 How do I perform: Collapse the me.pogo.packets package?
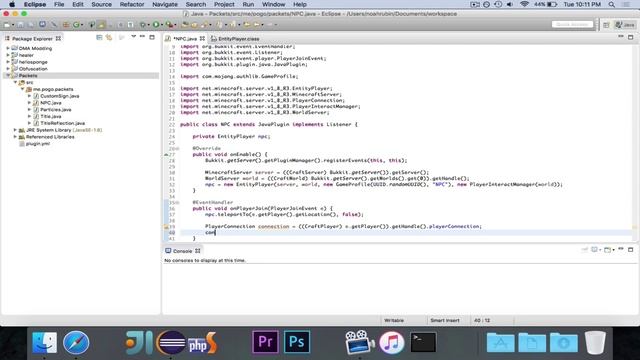(22, 89)
